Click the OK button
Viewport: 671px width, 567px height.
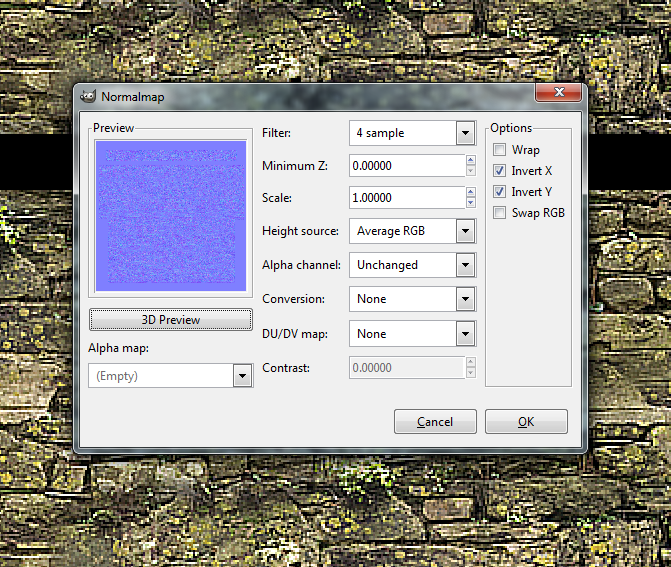pos(526,422)
